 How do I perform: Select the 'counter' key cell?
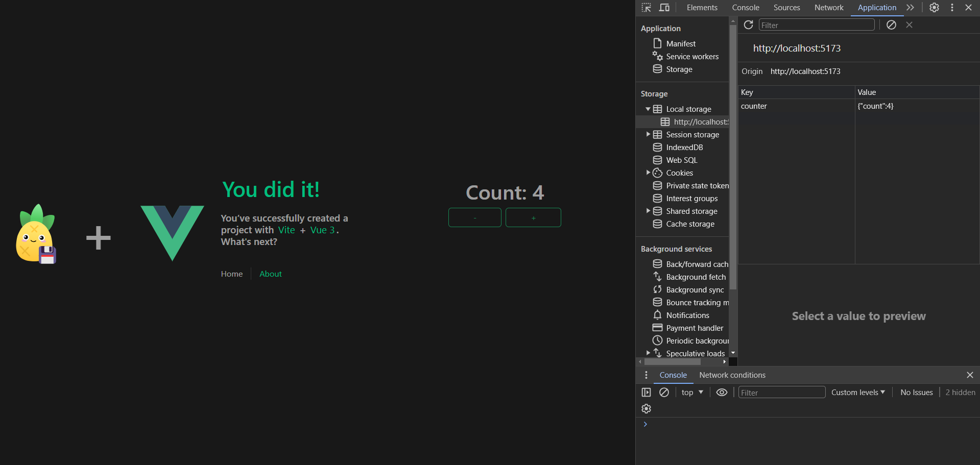pos(796,106)
